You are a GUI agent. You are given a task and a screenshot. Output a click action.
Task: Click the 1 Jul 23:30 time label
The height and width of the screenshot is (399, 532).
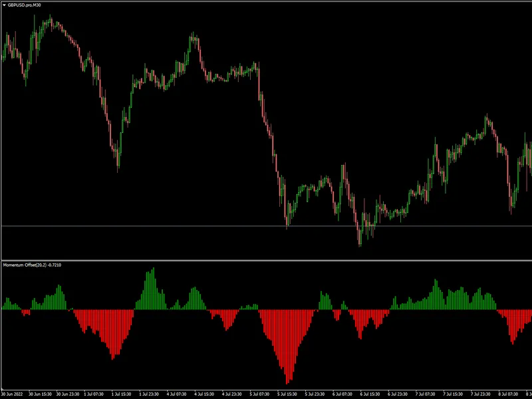[x=149, y=394]
